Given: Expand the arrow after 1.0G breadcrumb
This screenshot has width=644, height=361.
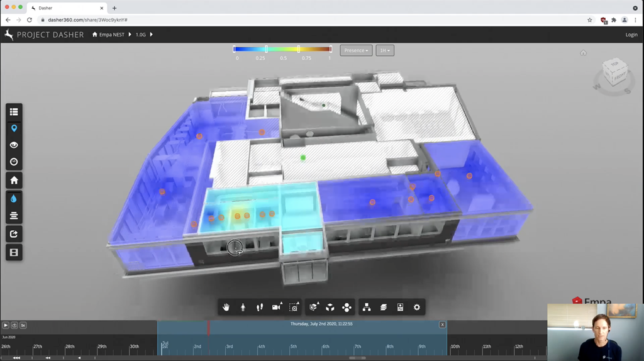Looking at the screenshot, I should 152,35.
